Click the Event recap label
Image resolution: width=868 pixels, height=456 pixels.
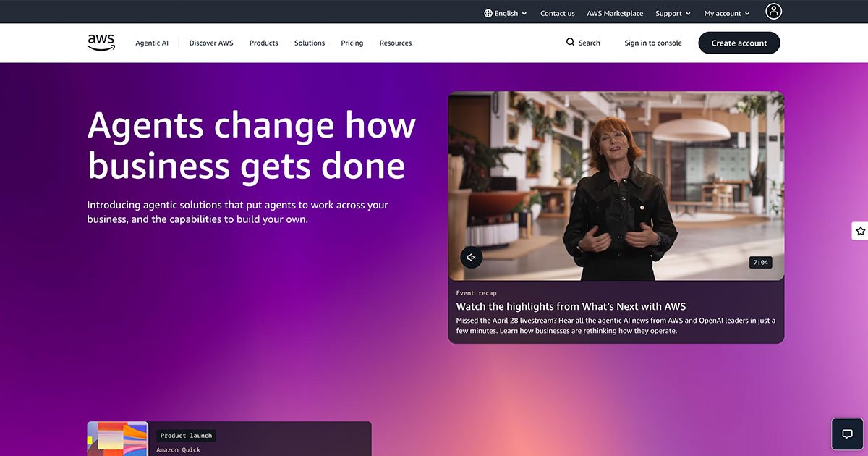pos(477,293)
